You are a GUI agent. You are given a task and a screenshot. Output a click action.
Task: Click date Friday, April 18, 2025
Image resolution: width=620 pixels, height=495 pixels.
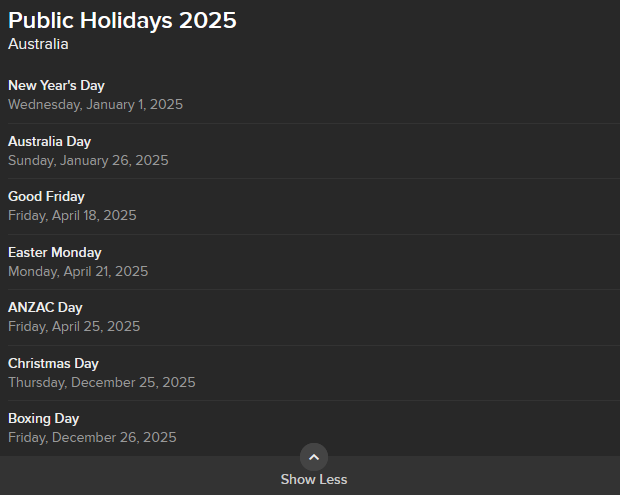point(72,215)
